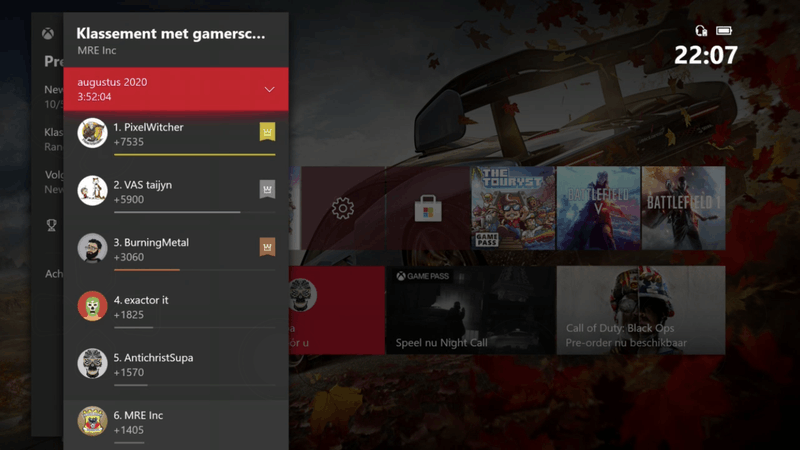The width and height of the screenshot is (800, 450).
Task: Open the augustus 2020 leaderboard period selector
Action: (176, 89)
